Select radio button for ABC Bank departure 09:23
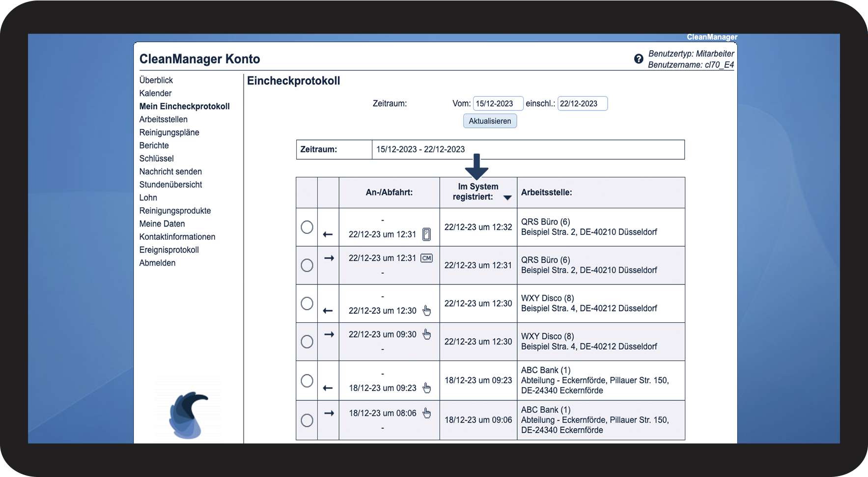 coord(307,380)
